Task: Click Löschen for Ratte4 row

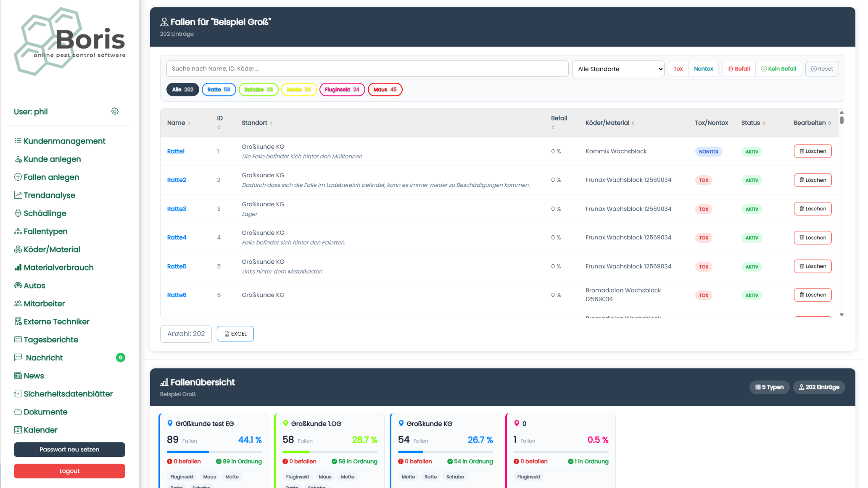Action: pyautogui.click(x=813, y=238)
